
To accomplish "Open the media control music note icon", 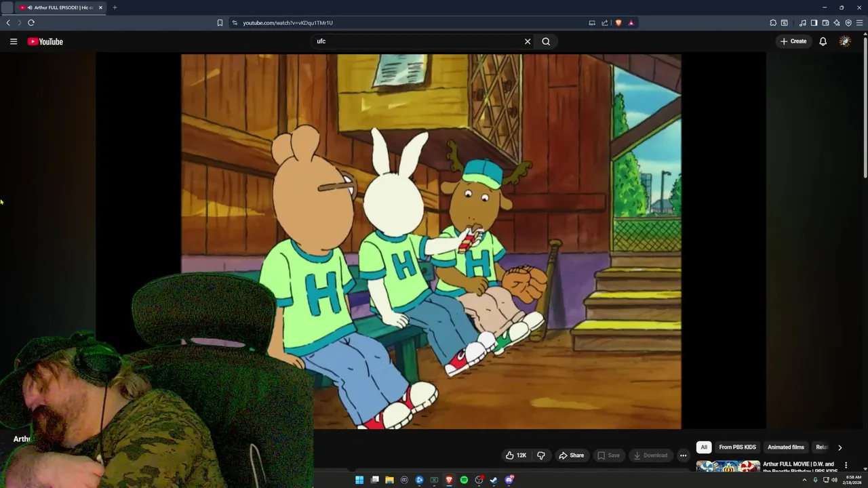I will (x=802, y=22).
